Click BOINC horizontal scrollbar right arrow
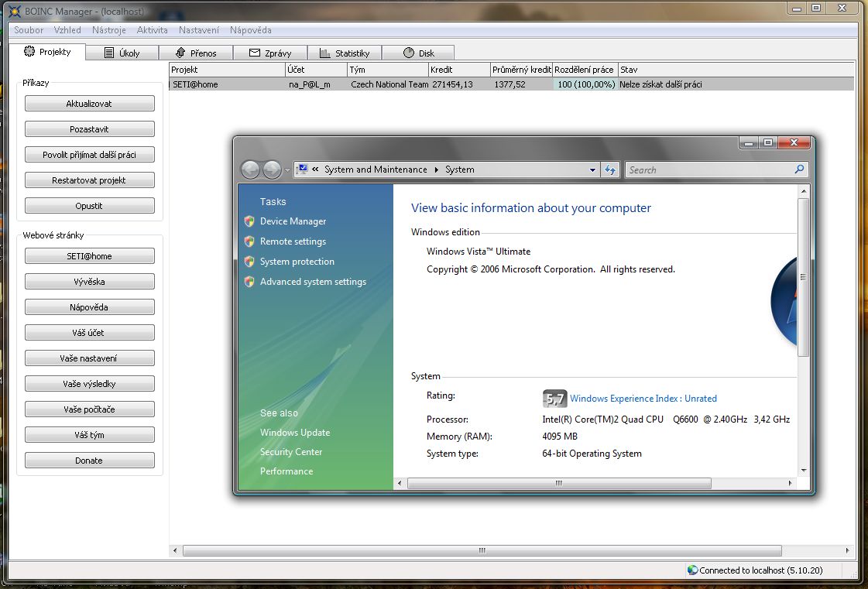868x589 pixels. pos(847,550)
